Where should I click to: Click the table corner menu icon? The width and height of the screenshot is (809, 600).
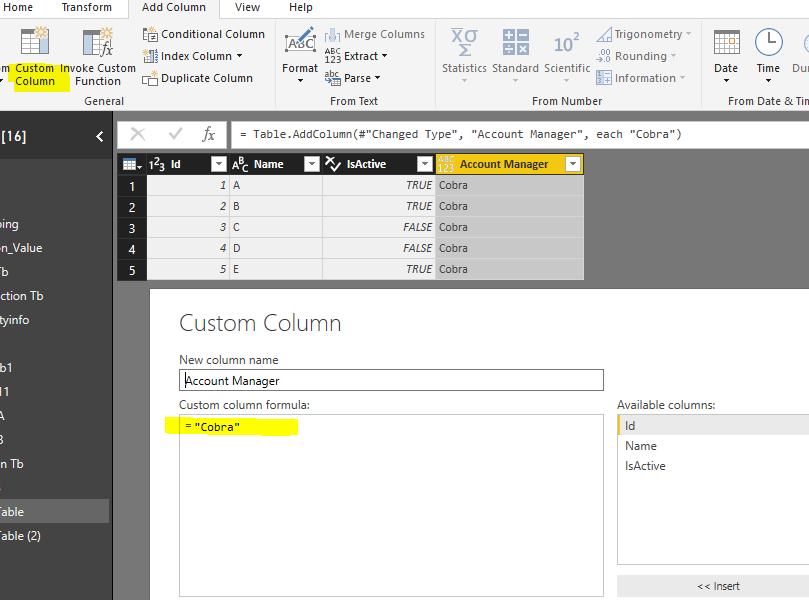132,165
